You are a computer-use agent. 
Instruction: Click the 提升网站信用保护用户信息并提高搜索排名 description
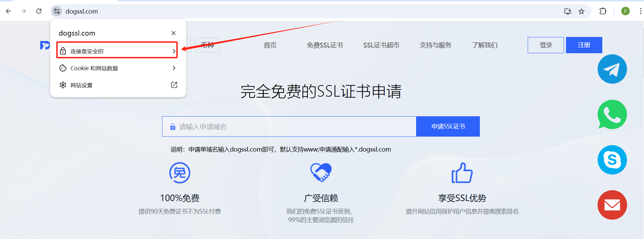[x=462, y=212]
